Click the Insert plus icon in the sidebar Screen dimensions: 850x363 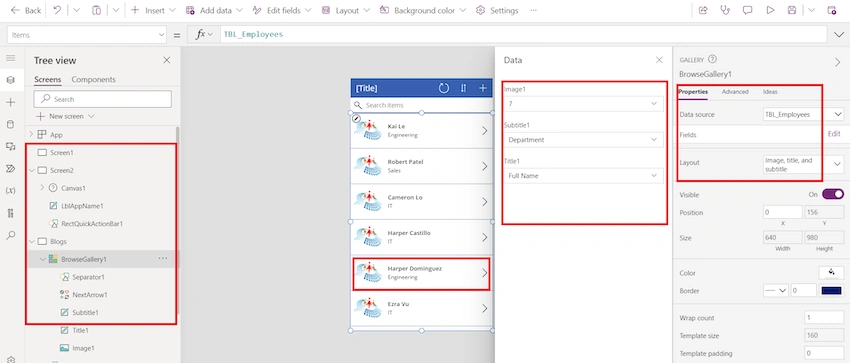(11, 102)
